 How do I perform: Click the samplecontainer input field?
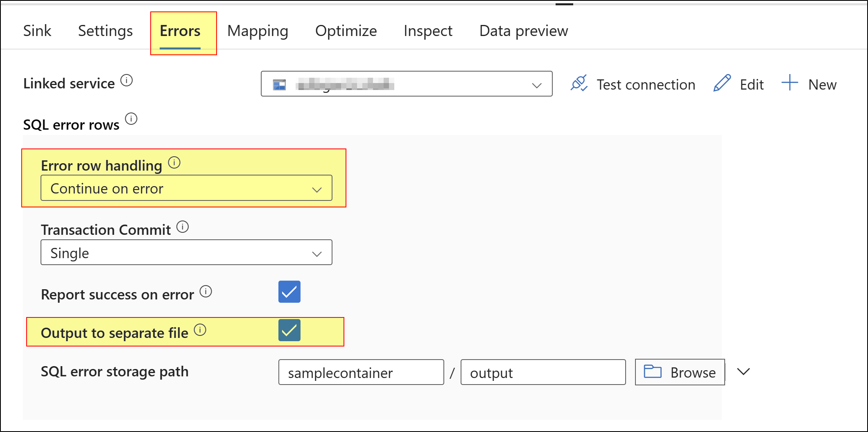[x=361, y=372]
